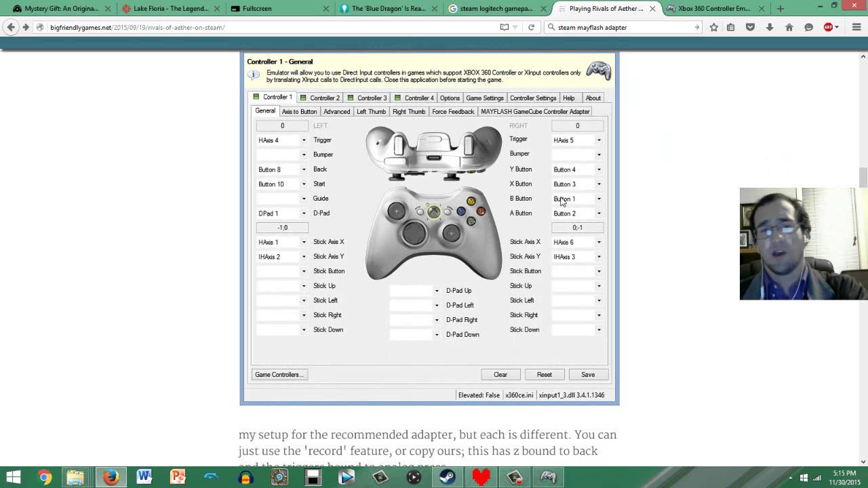Image resolution: width=868 pixels, height=488 pixels.
Task: Open Steam from the taskbar
Action: pyautogui.click(x=448, y=477)
